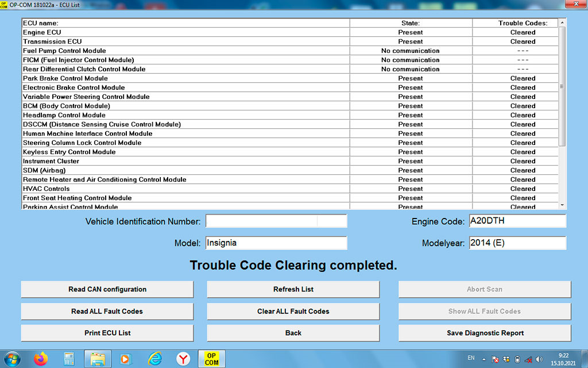Viewport: 588px width, 368px height.
Task: Launch Internet Explorer from the taskbar
Action: pyautogui.click(x=154, y=359)
